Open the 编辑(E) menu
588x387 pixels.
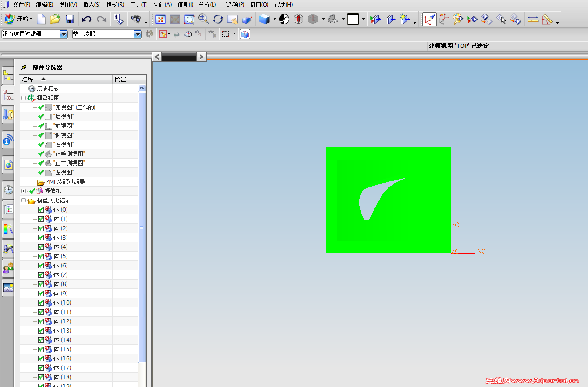[x=45, y=5]
